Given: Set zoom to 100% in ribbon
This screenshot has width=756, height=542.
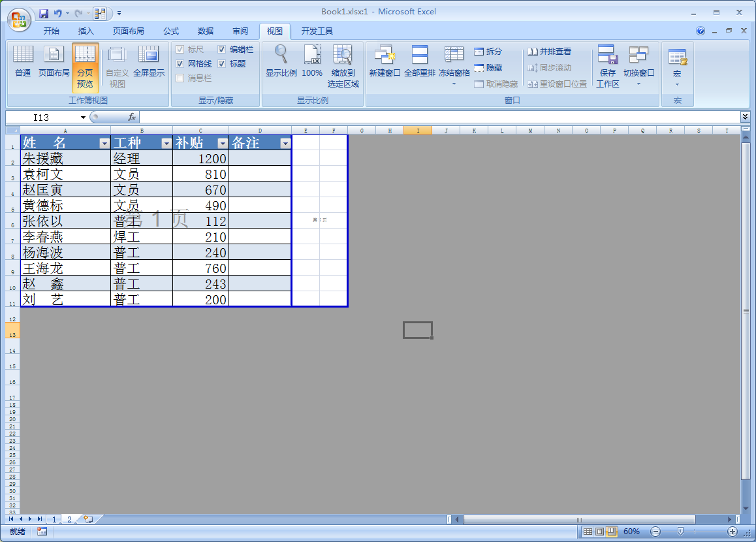Looking at the screenshot, I should tap(312, 61).
